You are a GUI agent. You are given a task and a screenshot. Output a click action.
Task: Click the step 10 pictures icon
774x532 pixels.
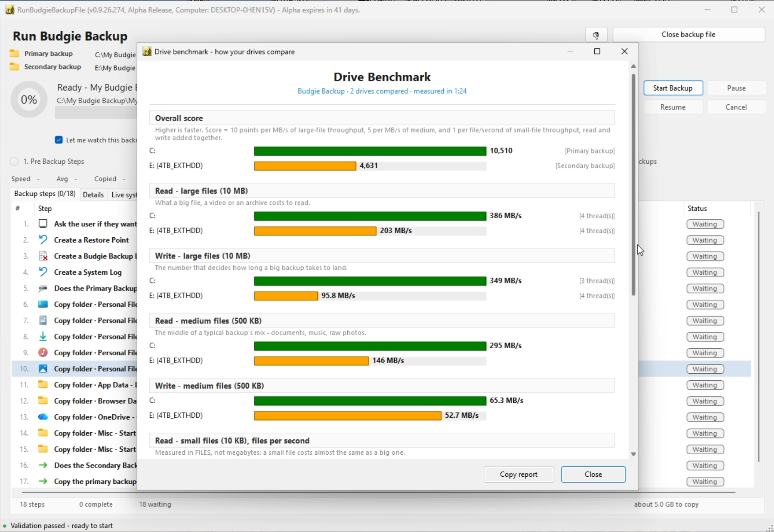click(x=43, y=369)
